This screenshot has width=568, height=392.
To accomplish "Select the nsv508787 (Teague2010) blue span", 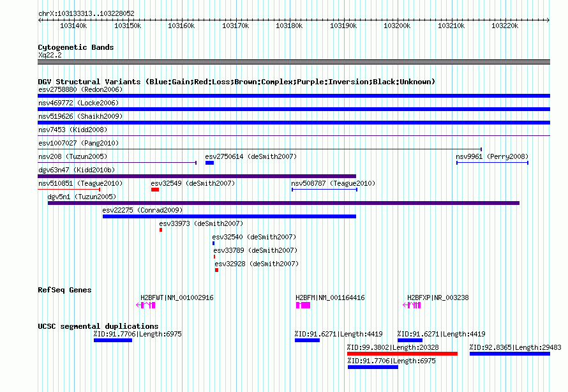I will pos(325,190).
